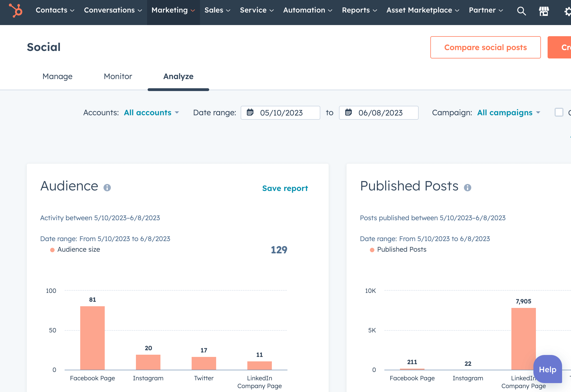Switch to the Manage tab
This screenshot has height=392, width=571.
click(57, 76)
